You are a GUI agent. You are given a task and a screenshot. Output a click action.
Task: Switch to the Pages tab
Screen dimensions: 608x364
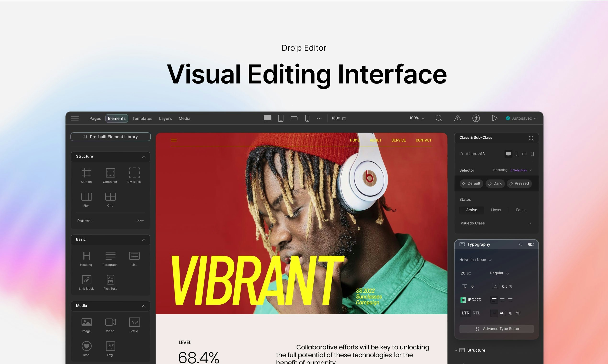pyautogui.click(x=95, y=118)
